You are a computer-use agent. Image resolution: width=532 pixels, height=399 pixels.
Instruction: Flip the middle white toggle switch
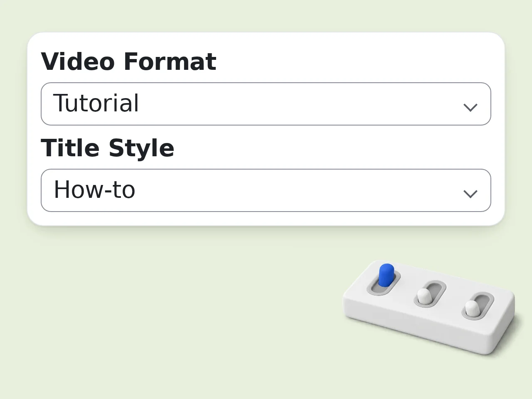(x=424, y=296)
